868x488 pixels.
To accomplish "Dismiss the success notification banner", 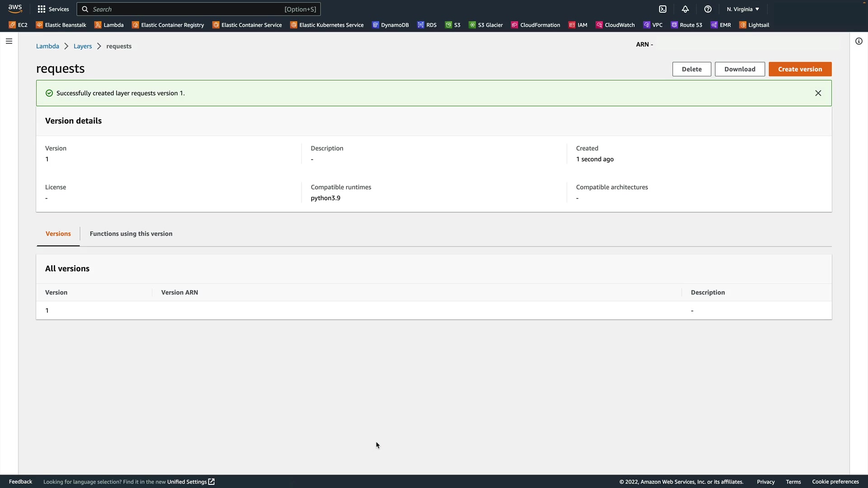I will pos(818,93).
